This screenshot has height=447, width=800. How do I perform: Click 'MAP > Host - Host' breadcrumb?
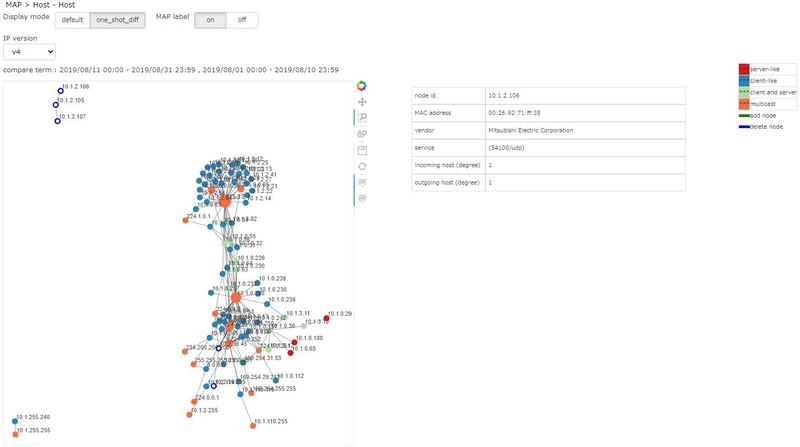click(40, 5)
